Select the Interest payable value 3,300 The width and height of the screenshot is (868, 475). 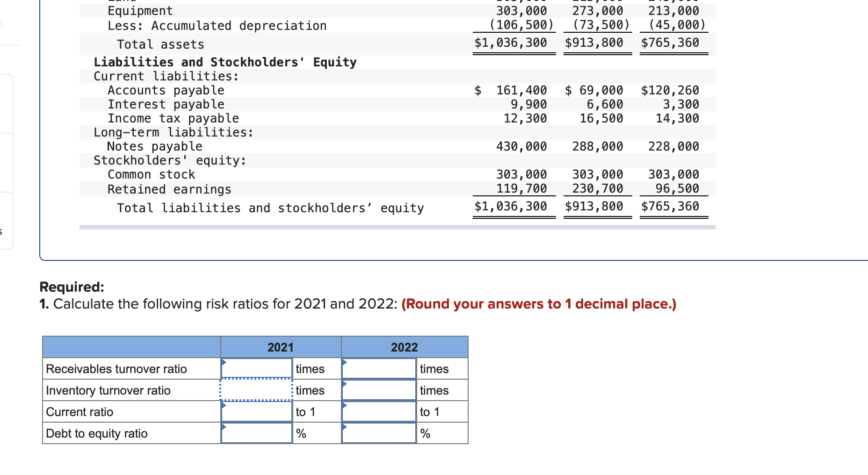pyautogui.click(x=681, y=104)
